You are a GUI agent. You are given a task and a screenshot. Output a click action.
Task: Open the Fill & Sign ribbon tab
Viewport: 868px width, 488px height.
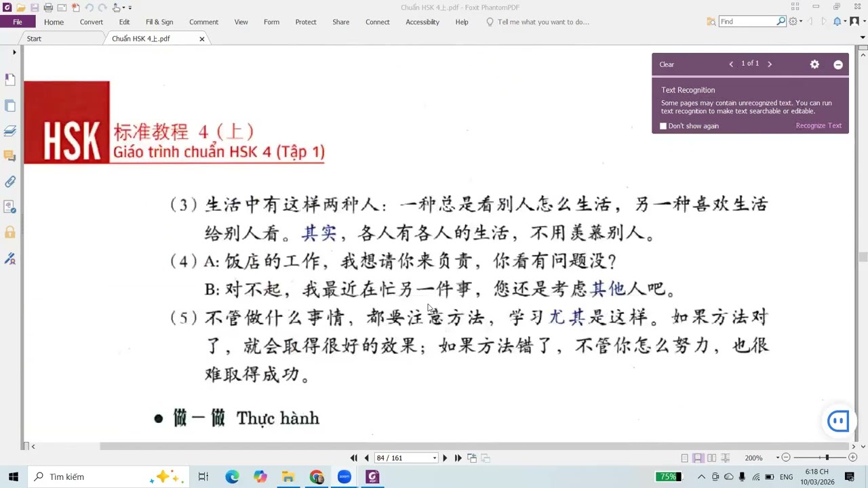pyautogui.click(x=159, y=22)
